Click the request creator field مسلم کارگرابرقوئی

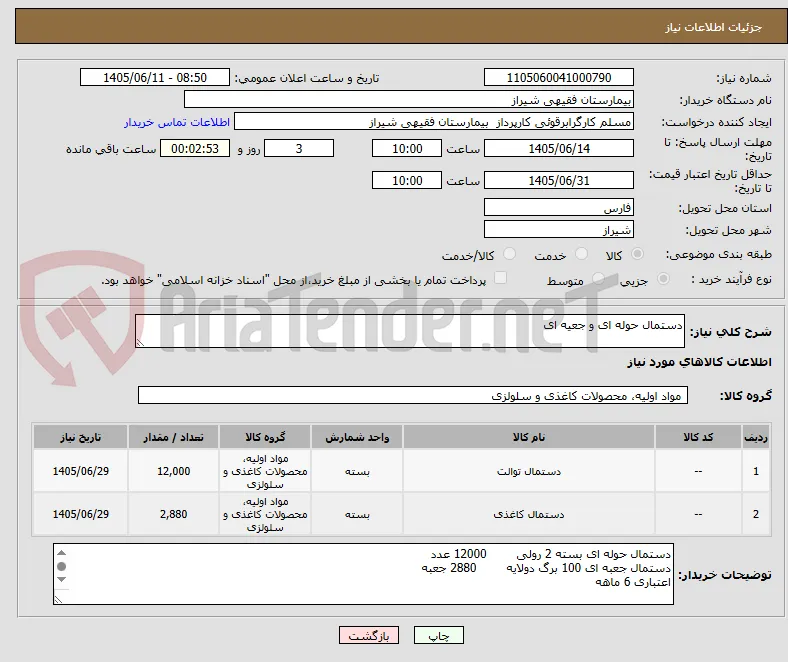tap(434, 122)
